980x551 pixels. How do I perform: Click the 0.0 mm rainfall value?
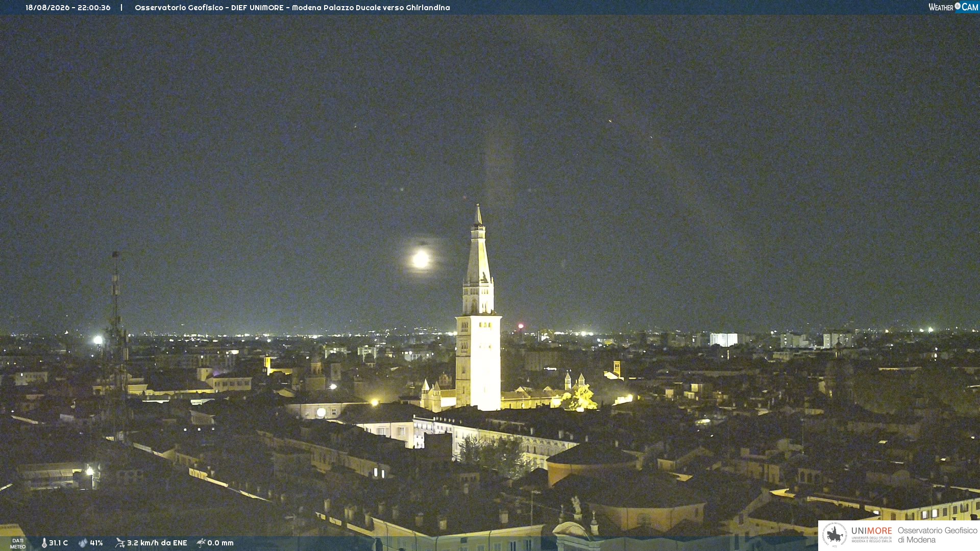point(220,543)
